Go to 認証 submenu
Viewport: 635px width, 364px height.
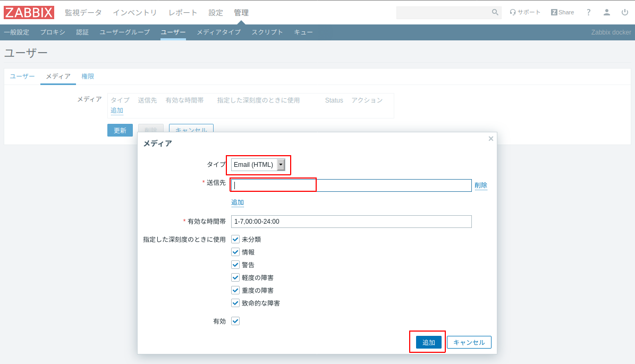(x=82, y=32)
